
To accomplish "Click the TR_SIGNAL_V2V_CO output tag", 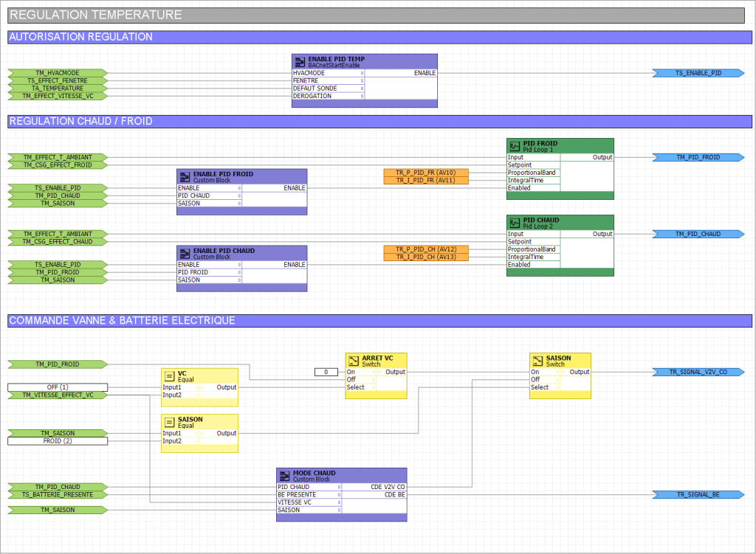I will click(x=698, y=372).
